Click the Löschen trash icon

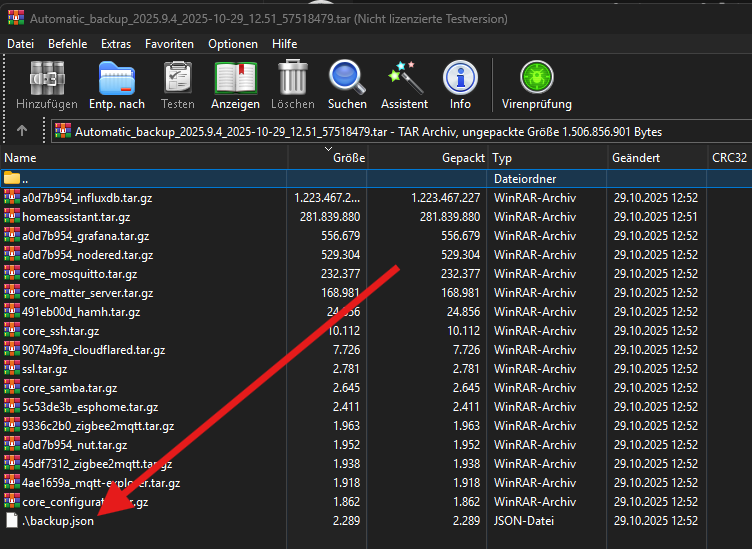tap(292, 84)
